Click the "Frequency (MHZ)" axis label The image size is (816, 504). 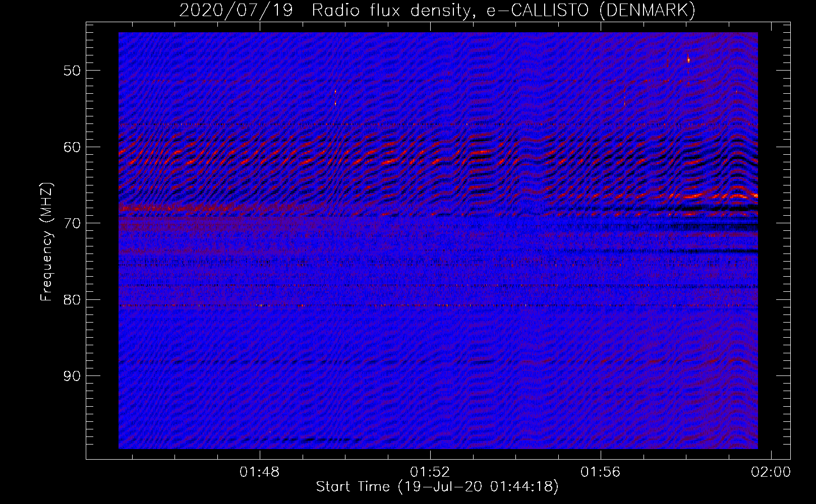[x=46, y=242]
